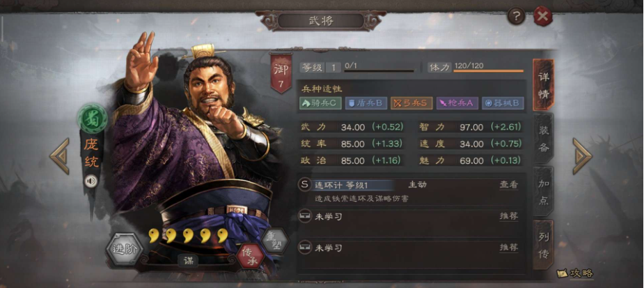
Task: Select the 详情 tab
Action: 543,85
